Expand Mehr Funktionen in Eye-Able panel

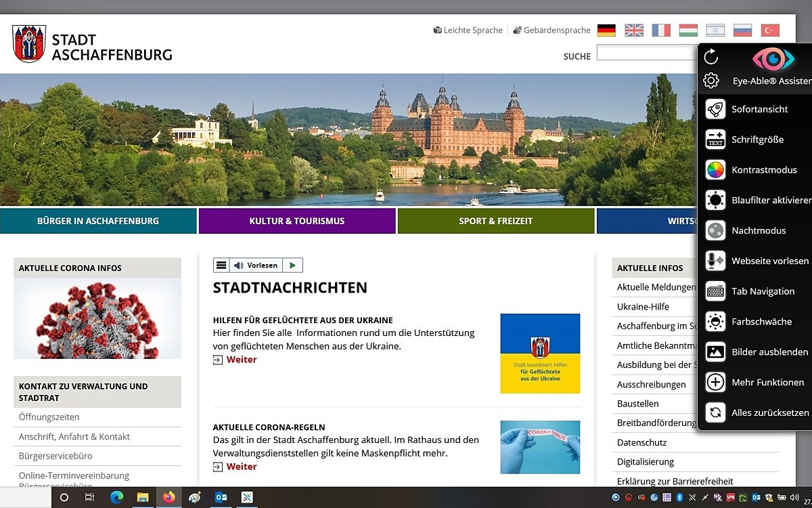pos(715,382)
